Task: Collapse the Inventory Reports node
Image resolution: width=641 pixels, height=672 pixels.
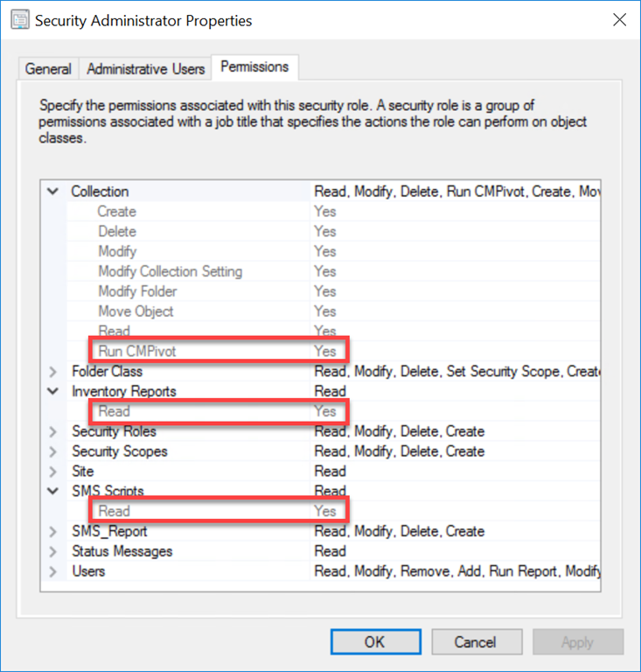Action: click(53, 391)
